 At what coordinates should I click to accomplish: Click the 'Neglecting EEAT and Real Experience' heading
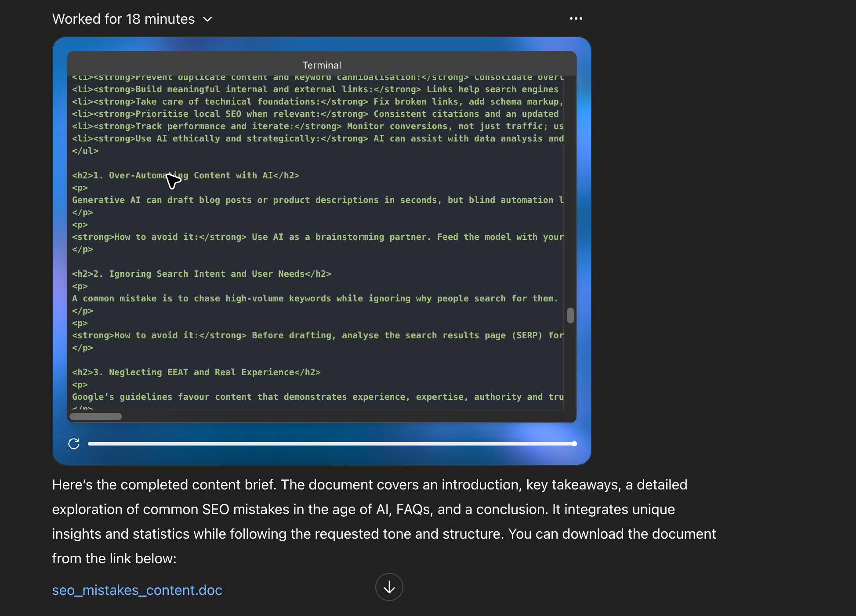pos(196,372)
